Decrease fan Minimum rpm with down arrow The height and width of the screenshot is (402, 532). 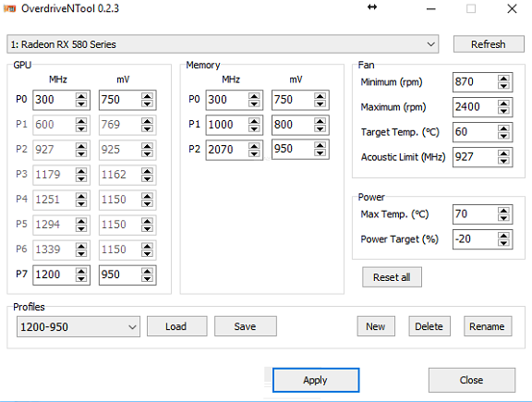pos(504,86)
